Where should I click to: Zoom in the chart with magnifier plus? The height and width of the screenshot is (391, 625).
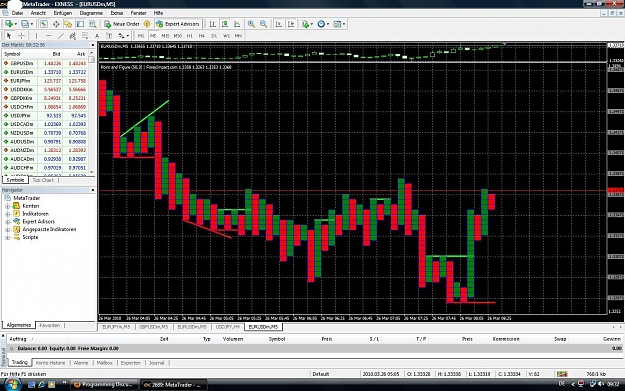pyautogui.click(x=251, y=24)
